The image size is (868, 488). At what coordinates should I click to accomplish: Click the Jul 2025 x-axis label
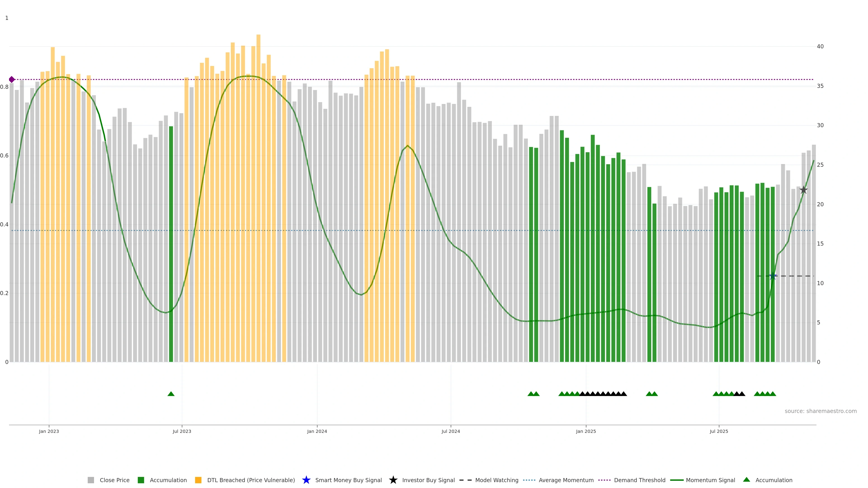[719, 431]
